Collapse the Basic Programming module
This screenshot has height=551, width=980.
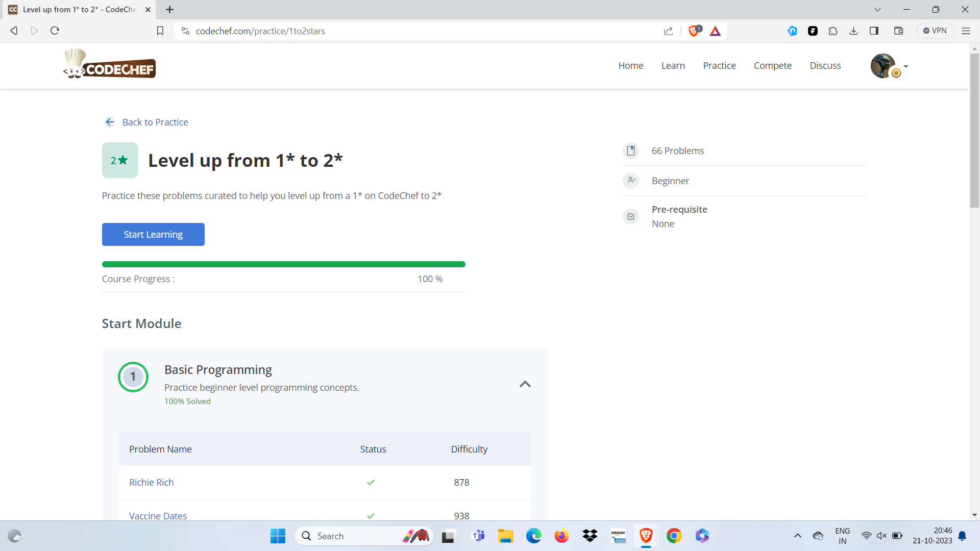pyautogui.click(x=525, y=384)
